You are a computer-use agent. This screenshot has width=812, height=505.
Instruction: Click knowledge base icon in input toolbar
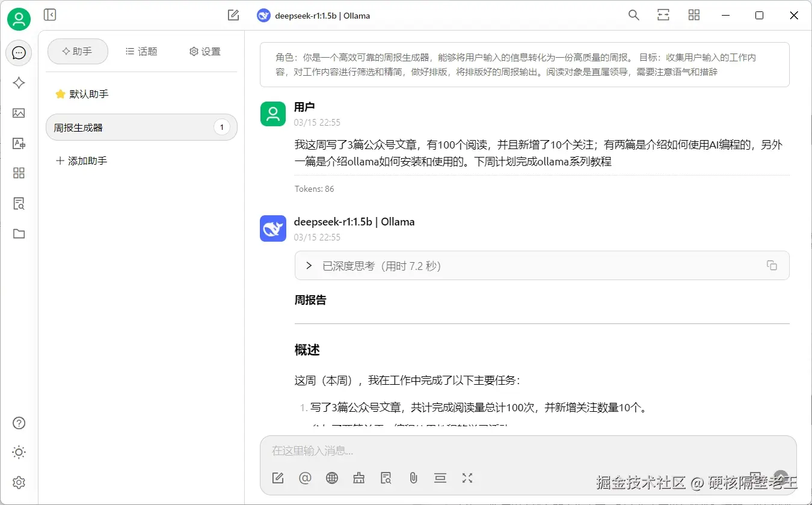coord(386,478)
